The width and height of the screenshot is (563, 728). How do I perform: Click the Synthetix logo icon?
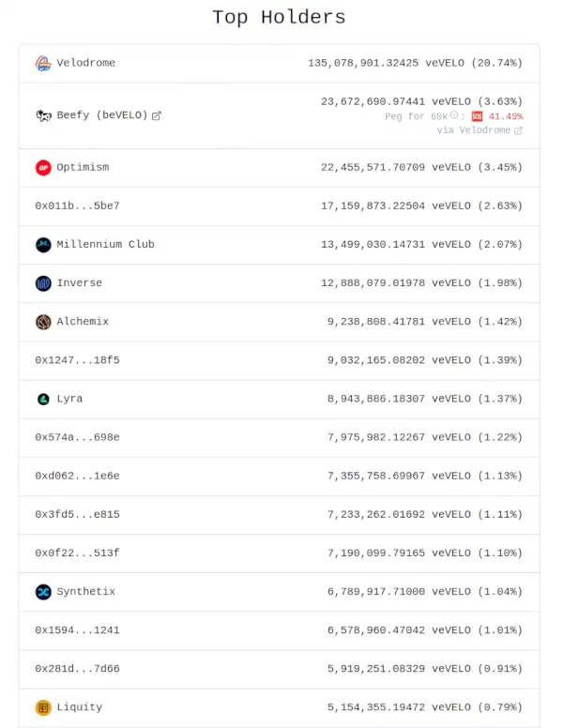point(43,592)
